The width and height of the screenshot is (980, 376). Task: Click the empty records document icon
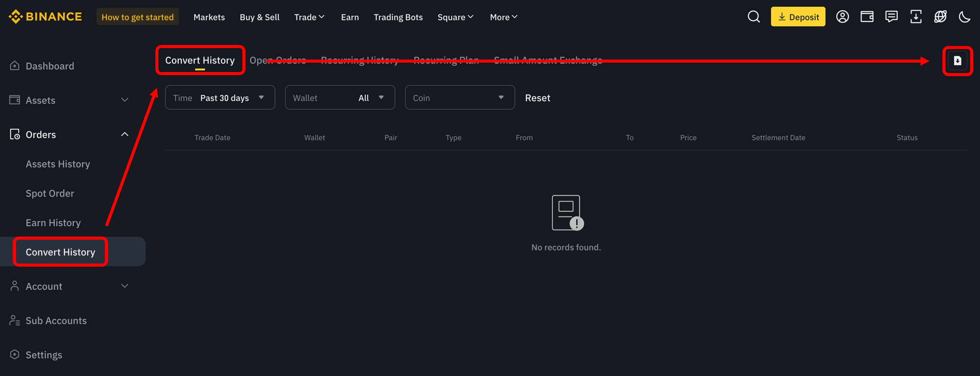[x=567, y=213]
